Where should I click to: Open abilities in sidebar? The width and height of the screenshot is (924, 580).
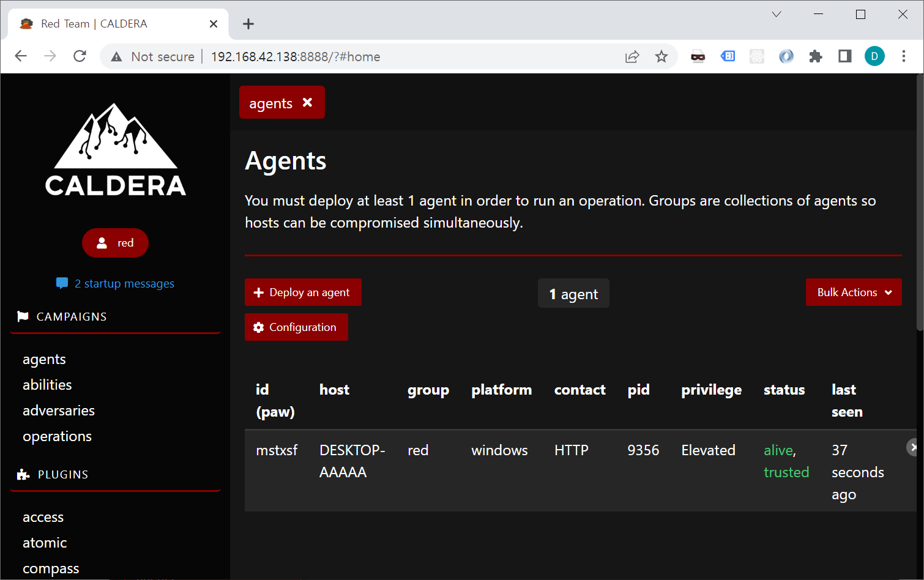(x=47, y=385)
